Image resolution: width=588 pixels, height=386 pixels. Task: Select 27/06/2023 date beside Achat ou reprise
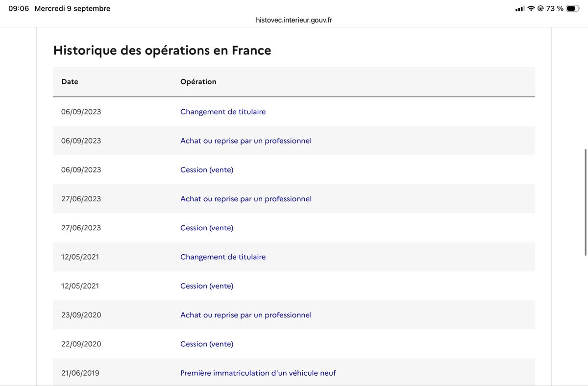click(81, 199)
